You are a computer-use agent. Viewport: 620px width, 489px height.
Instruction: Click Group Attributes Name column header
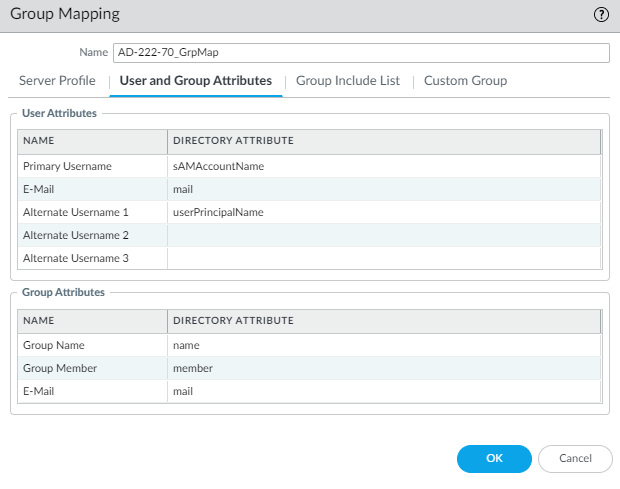pyautogui.click(x=92, y=320)
